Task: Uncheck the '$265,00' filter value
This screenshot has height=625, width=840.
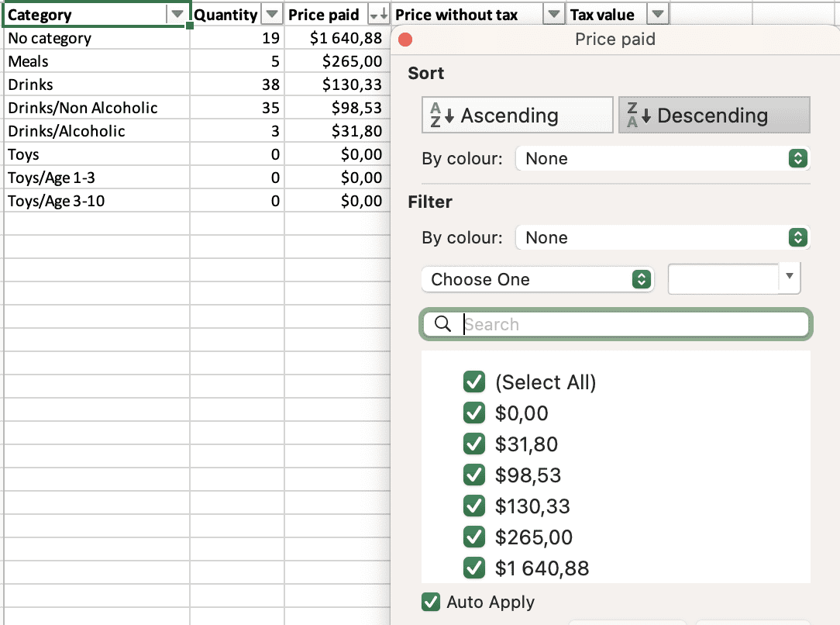Action: pyautogui.click(x=474, y=537)
